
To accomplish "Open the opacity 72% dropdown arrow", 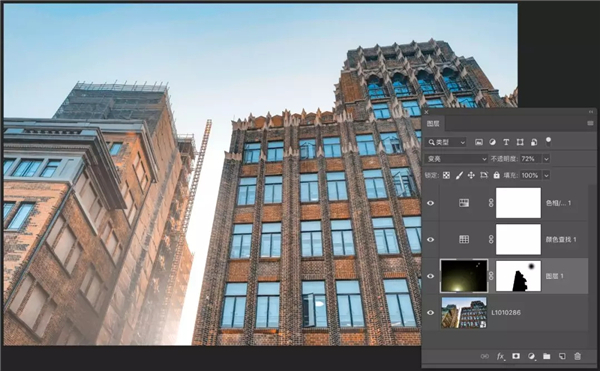I will (546, 159).
